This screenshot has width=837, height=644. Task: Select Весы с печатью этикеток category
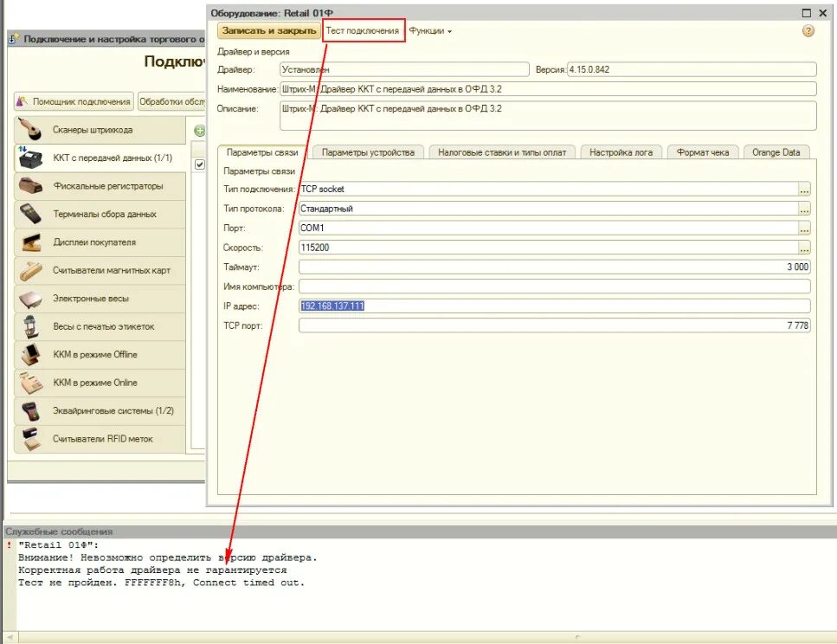point(100,326)
